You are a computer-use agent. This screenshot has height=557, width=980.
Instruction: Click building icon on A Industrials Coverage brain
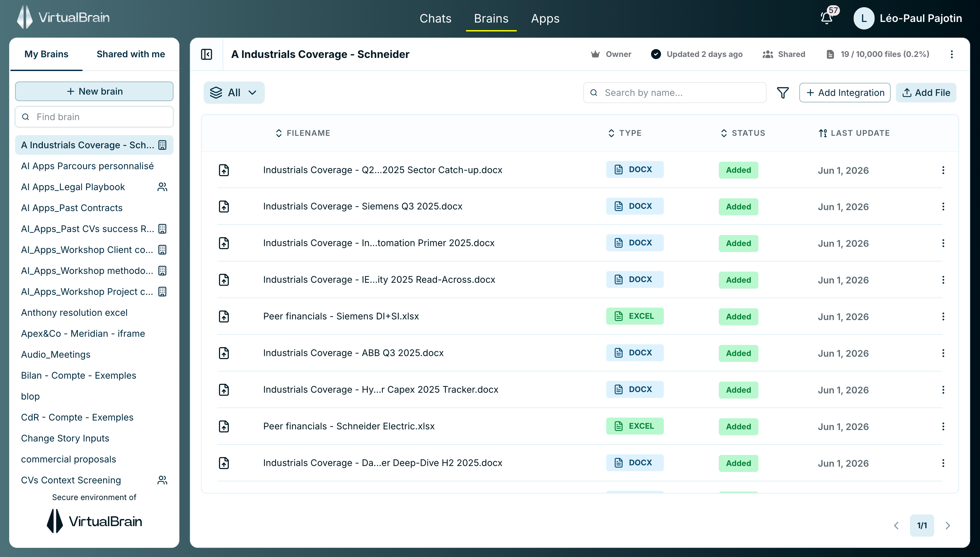coord(162,145)
